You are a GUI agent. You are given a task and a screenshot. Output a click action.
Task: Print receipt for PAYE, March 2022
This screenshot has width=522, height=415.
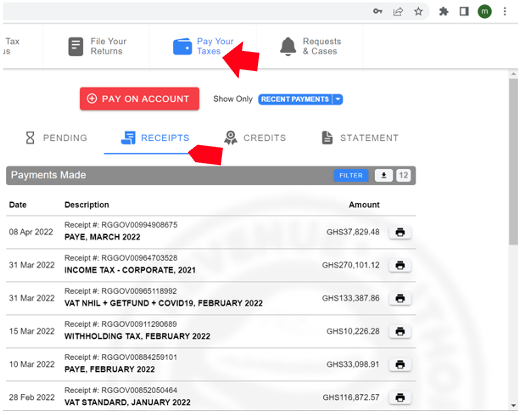(400, 232)
